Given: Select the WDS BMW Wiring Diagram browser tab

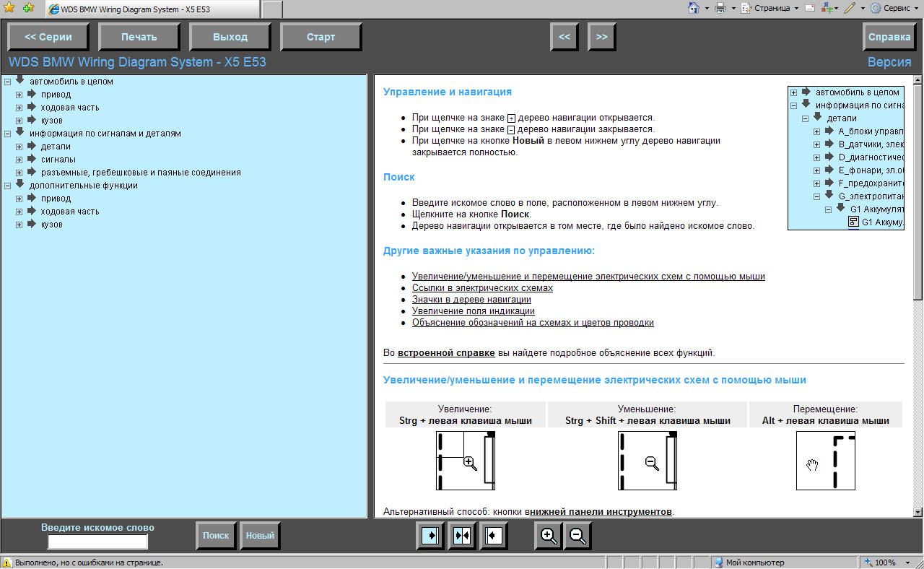Looking at the screenshot, I should click(152, 9).
